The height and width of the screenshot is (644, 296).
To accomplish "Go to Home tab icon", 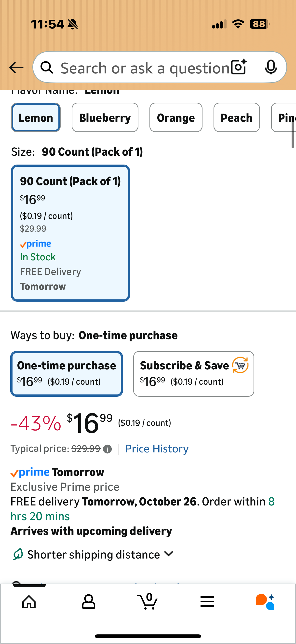I will (29, 602).
